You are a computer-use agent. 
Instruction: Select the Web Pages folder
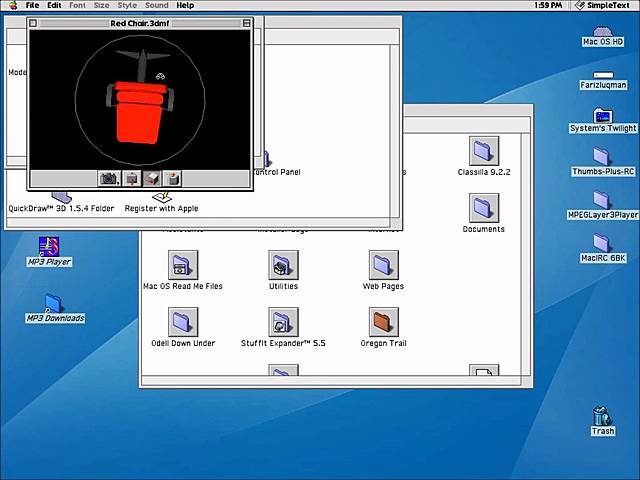383,271
